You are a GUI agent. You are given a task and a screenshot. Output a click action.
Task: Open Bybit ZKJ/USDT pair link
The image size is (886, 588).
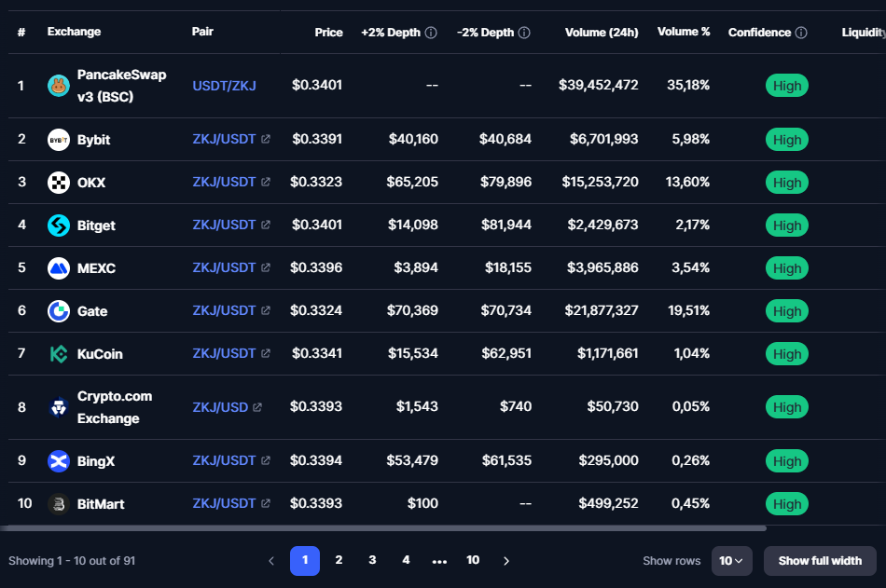click(x=225, y=139)
